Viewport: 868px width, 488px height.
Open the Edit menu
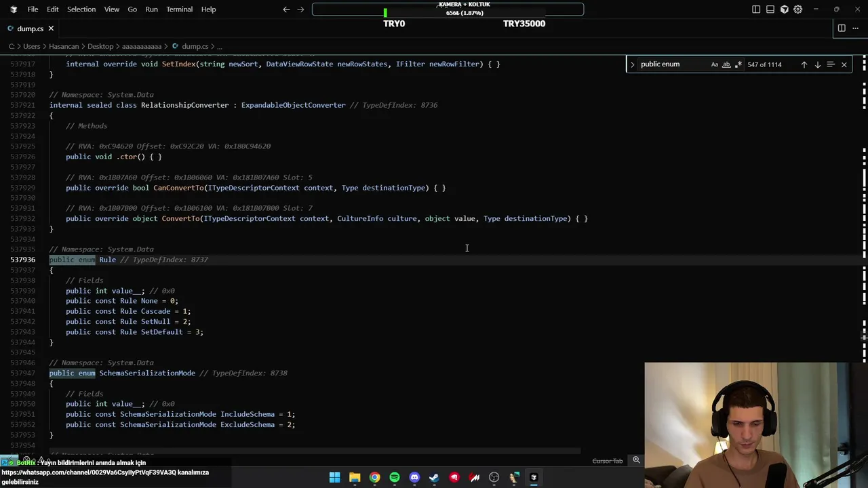pyautogui.click(x=52, y=9)
